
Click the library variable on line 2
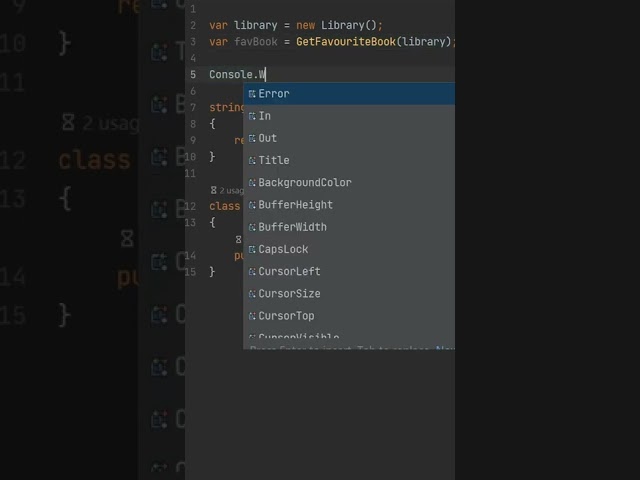(256, 25)
